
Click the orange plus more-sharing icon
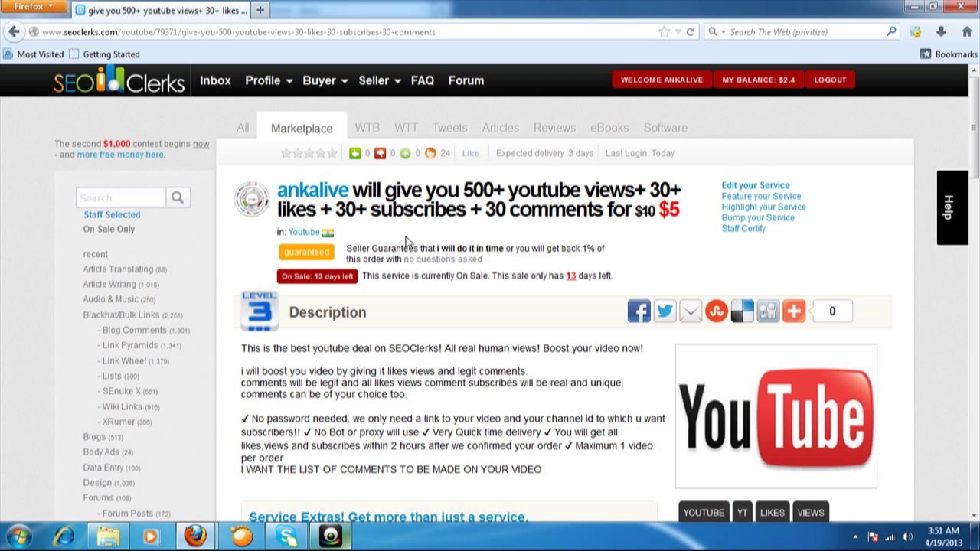794,311
